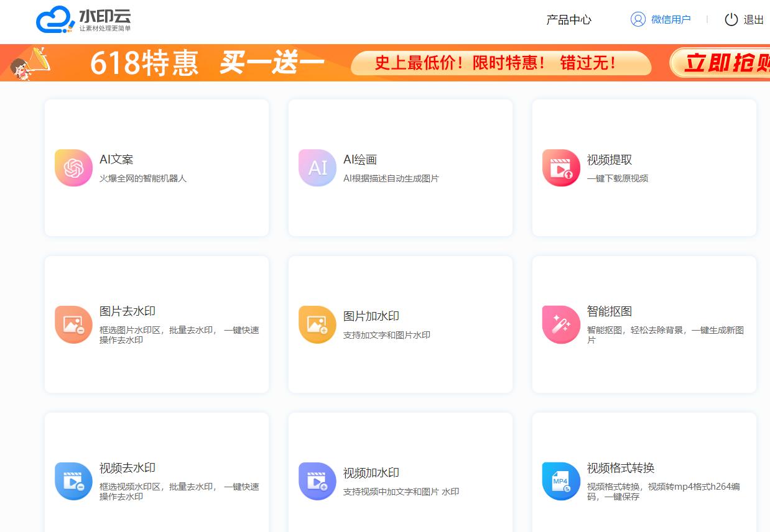Image resolution: width=770 pixels, height=532 pixels.
Task: Click the 退出 logout link
Action: click(x=754, y=20)
